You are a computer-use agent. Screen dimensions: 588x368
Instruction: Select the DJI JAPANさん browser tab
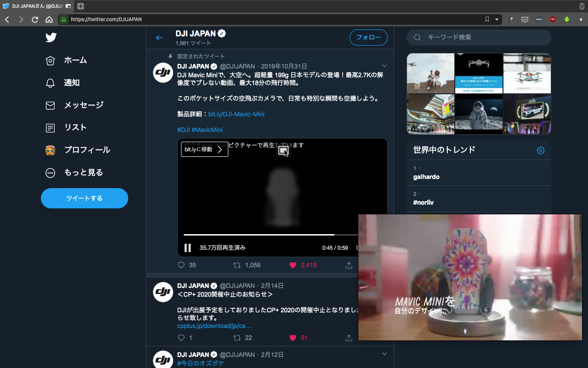pyautogui.click(x=37, y=6)
